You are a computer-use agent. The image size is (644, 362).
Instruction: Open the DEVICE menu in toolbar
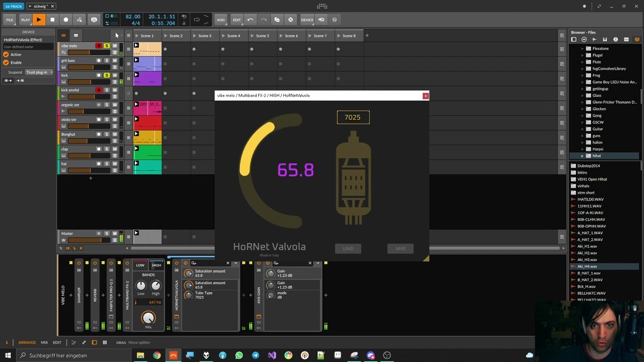click(x=307, y=20)
